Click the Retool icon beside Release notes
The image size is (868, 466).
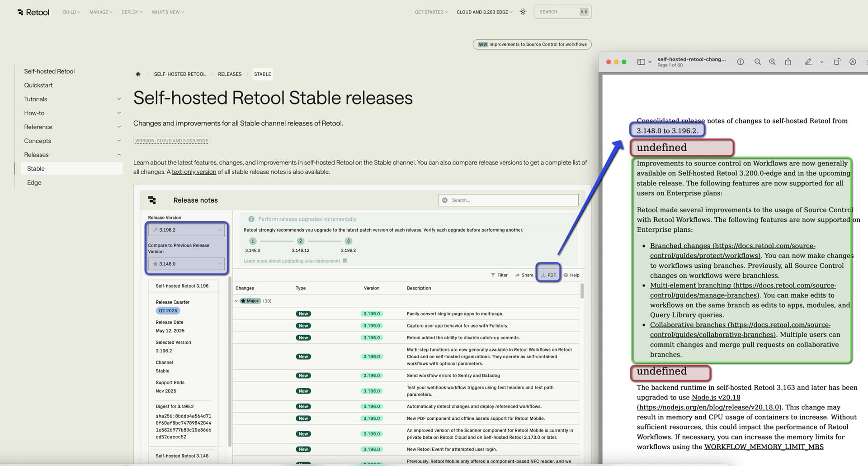(x=152, y=200)
